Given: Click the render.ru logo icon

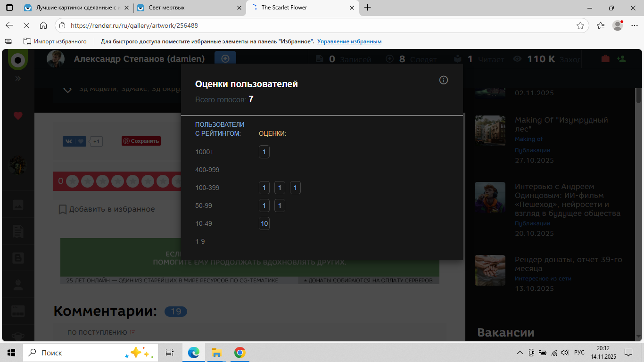Looking at the screenshot, I should coord(18,60).
